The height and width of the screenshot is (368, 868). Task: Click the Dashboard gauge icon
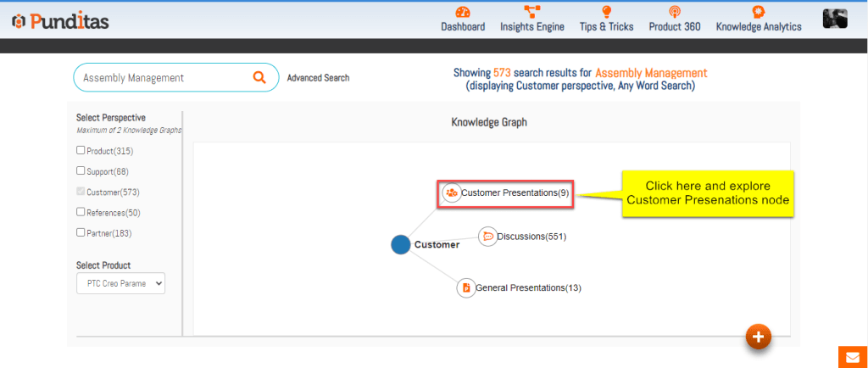pyautogui.click(x=463, y=12)
